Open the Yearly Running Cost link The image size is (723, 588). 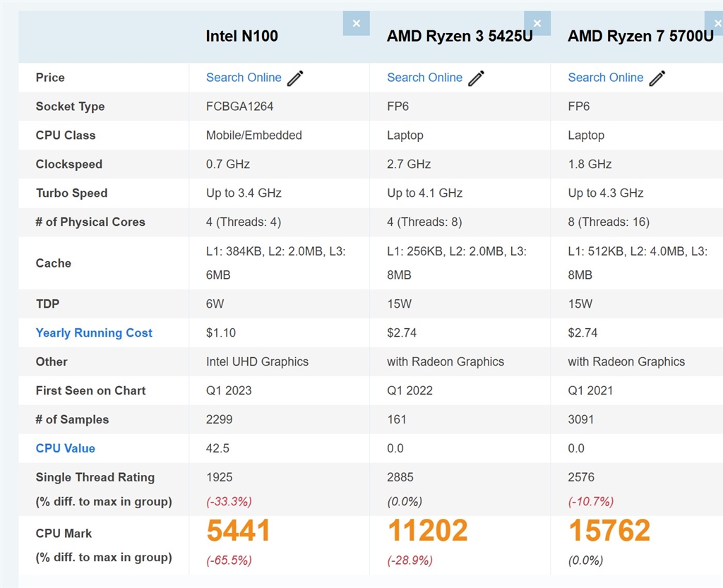pos(94,332)
